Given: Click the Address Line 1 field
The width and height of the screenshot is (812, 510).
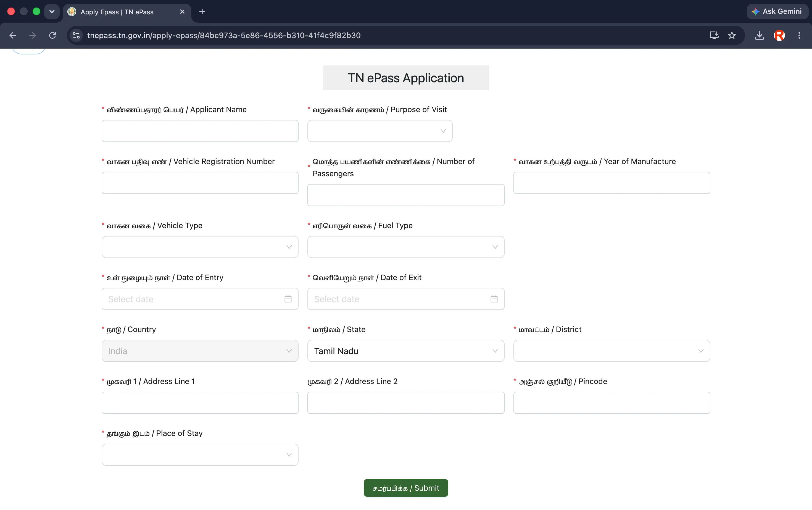Looking at the screenshot, I should [x=200, y=403].
